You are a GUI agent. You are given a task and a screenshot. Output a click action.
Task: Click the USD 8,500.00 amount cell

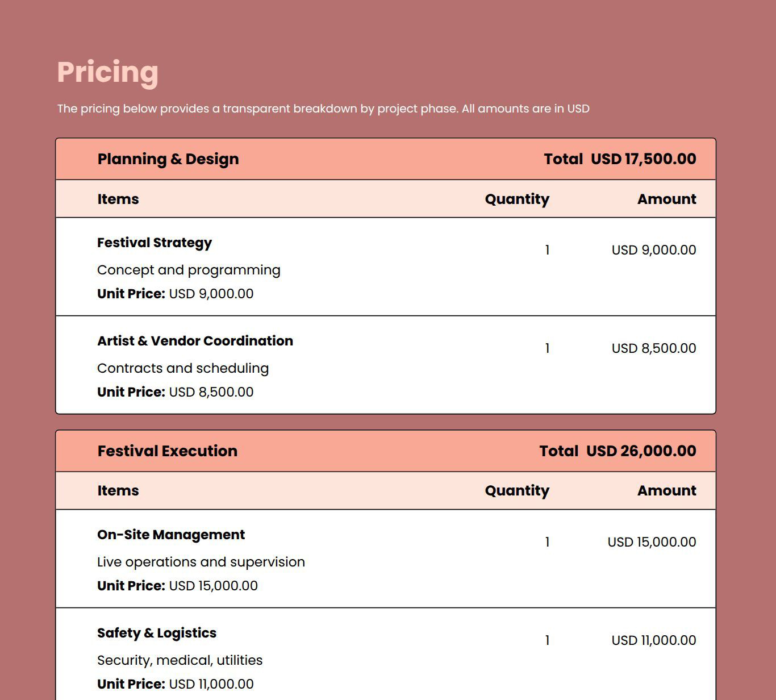tap(653, 348)
